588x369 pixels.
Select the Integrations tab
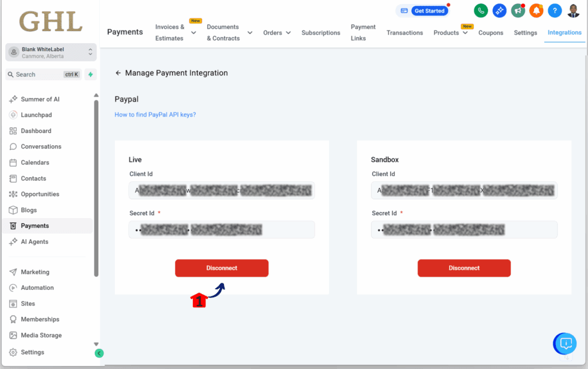pyautogui.click(x=564, y=33)
